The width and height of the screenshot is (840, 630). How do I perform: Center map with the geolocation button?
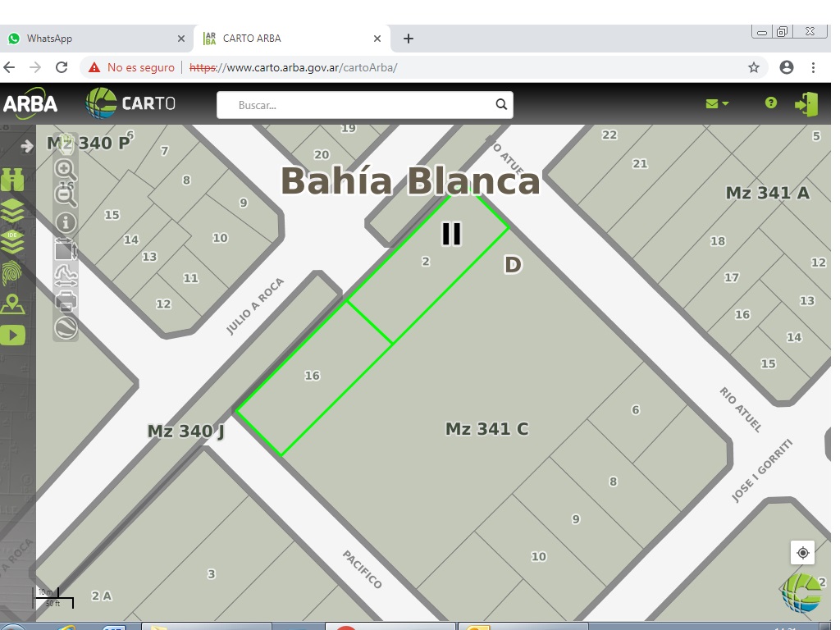(802, 552)
